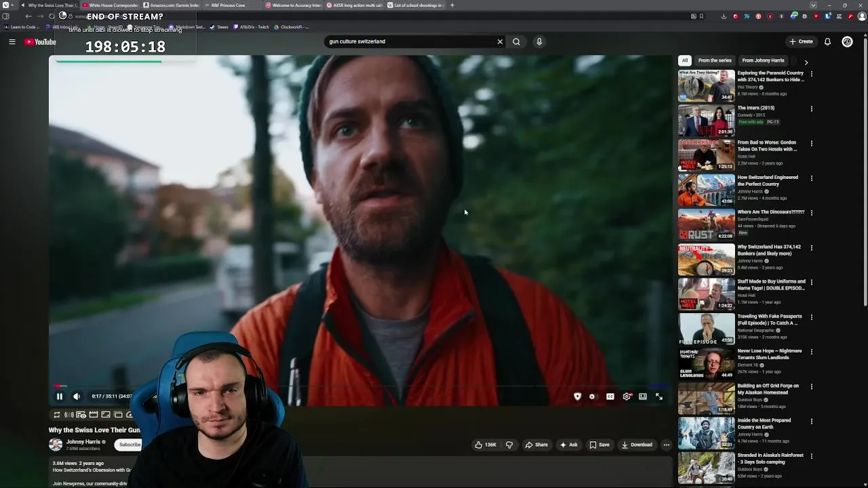Viewport: 868px width, 488px height.
Task: Open the video player settings gear
Action: tap(627, 396)
